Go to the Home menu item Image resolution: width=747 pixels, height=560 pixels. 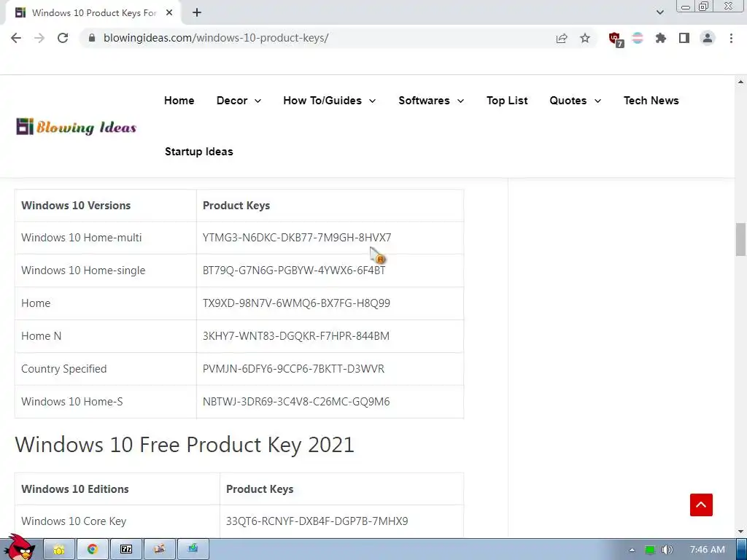[179, 101]
